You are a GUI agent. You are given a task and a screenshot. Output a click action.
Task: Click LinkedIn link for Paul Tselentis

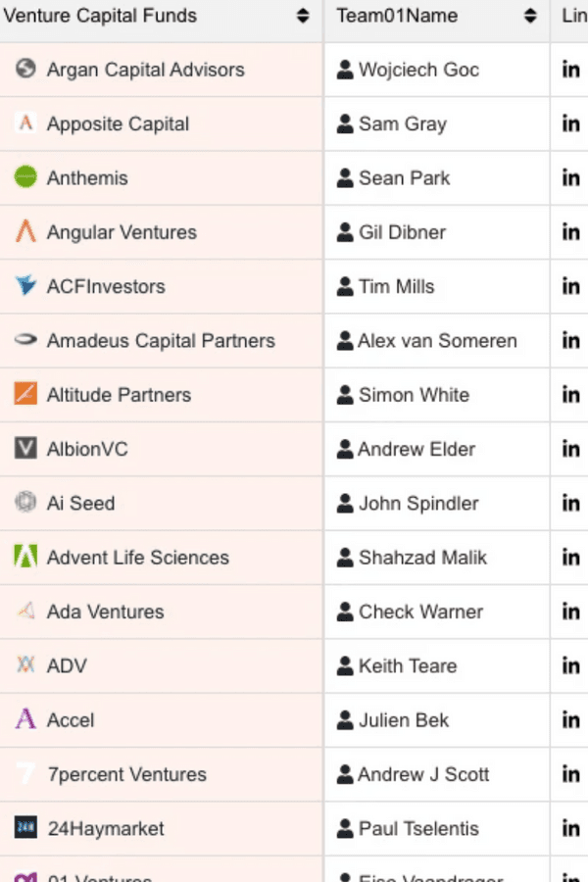pos(570,828)
